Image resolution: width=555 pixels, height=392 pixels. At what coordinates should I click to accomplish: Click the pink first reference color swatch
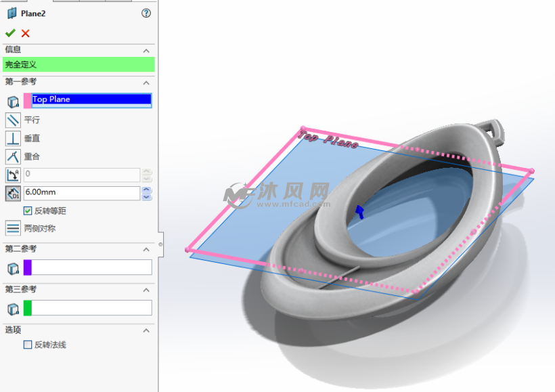[27, 101]
